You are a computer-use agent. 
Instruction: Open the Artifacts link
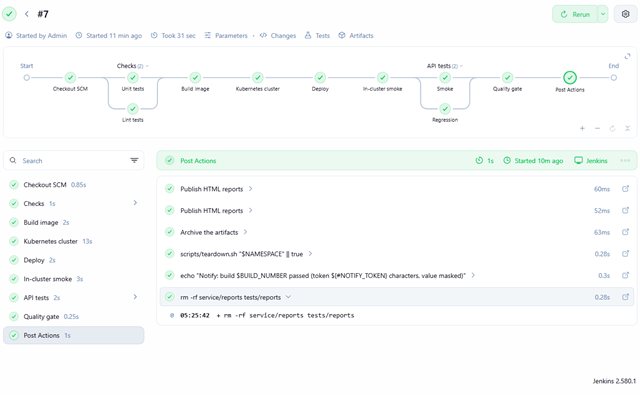click(356, 36)
